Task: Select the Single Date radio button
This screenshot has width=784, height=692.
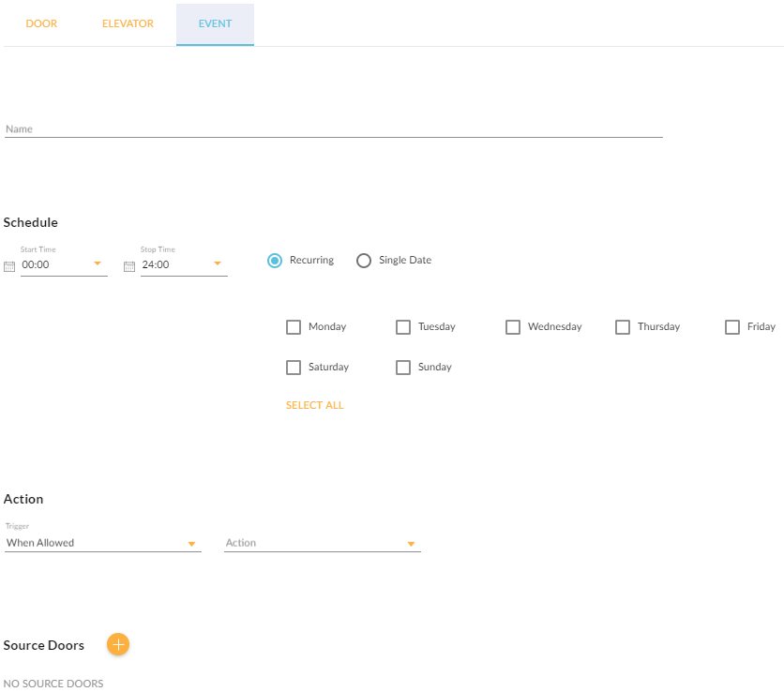Action: 364,261
